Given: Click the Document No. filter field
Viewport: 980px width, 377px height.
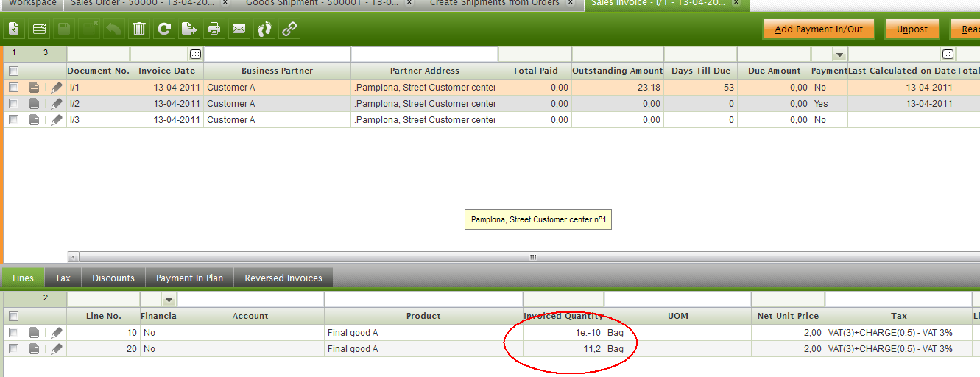Looking at the screenshot, I should pos(98,54).
